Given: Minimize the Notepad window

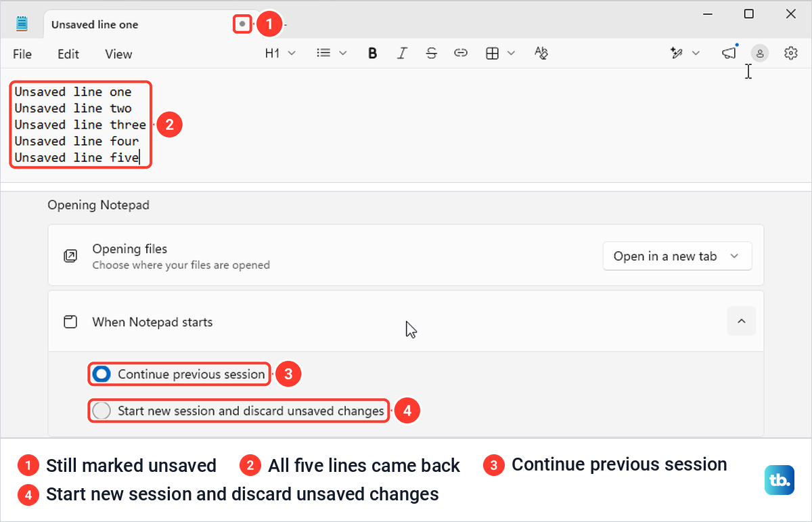Looking at the screenshot, I should pyautogui.click(x=708, y=14).
